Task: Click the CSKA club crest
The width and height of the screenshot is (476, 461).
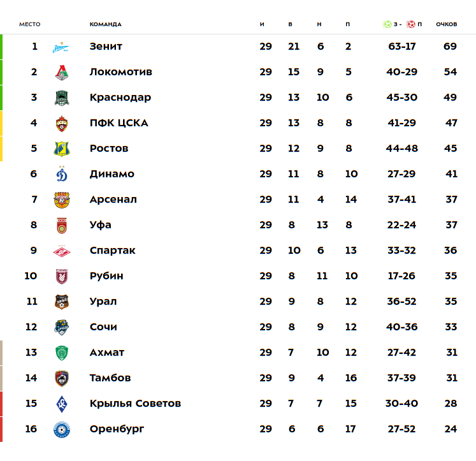Action: 61,123
